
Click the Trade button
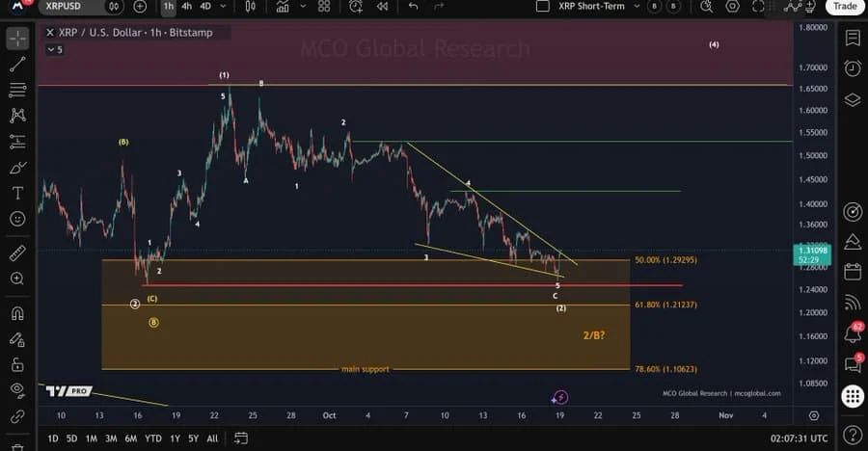click(845, 6)
